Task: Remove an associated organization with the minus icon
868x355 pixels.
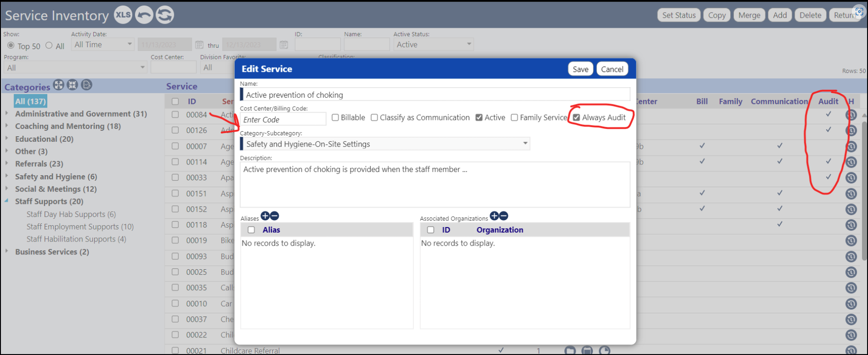Action: click(x=504, y=216)
